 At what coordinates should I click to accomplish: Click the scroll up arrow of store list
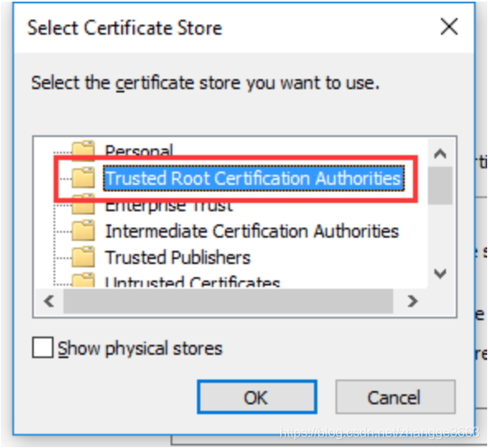coord(440,153)
